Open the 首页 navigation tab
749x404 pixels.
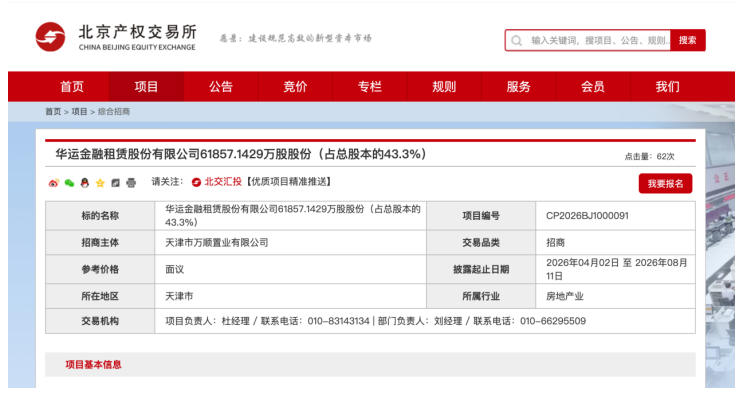click(x=72, y=87)
